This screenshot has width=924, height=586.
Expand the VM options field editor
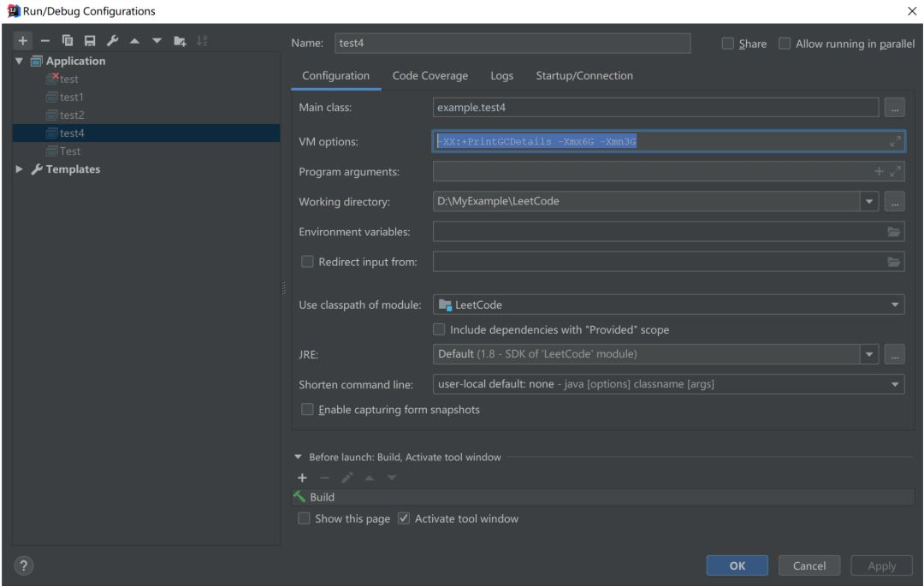click(x=895, y=142)
